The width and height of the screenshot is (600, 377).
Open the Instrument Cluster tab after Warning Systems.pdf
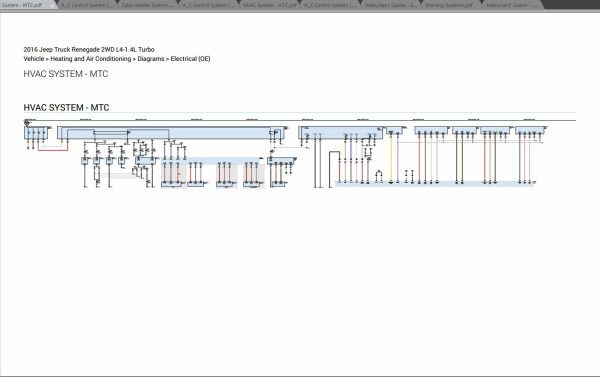(511, 5)
